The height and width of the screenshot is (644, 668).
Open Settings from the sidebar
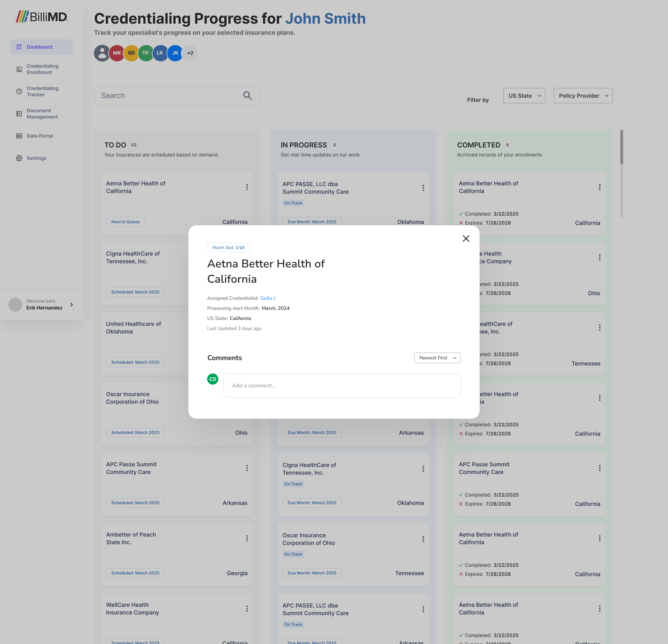42,158
